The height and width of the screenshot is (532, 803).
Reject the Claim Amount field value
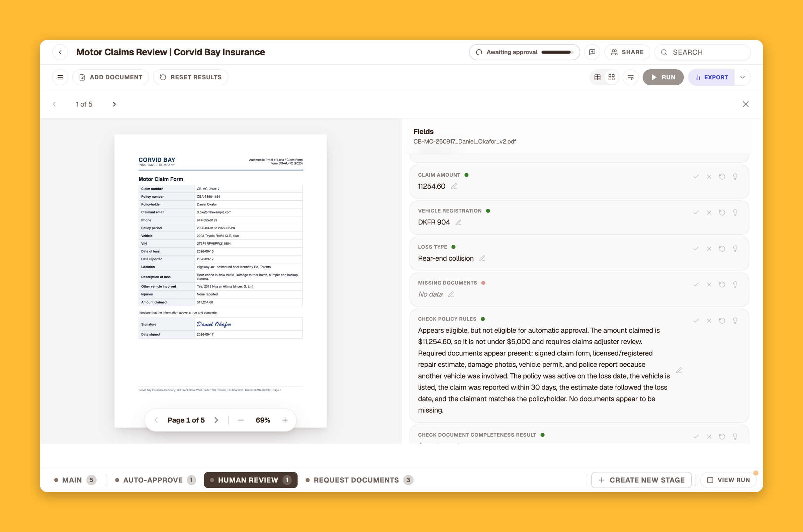[709, 176]
